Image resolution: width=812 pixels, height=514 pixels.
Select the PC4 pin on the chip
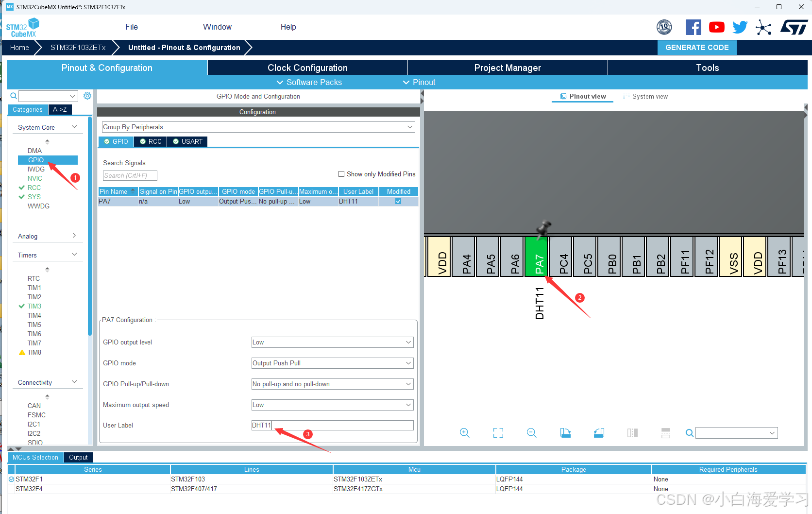pyautogui.click(x=560, y=257)
